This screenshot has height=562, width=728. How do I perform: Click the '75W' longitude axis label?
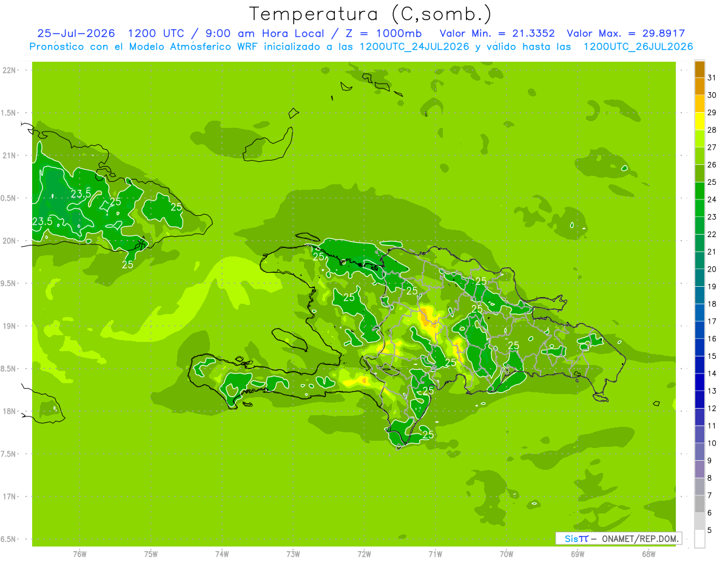tap(151, 554)
